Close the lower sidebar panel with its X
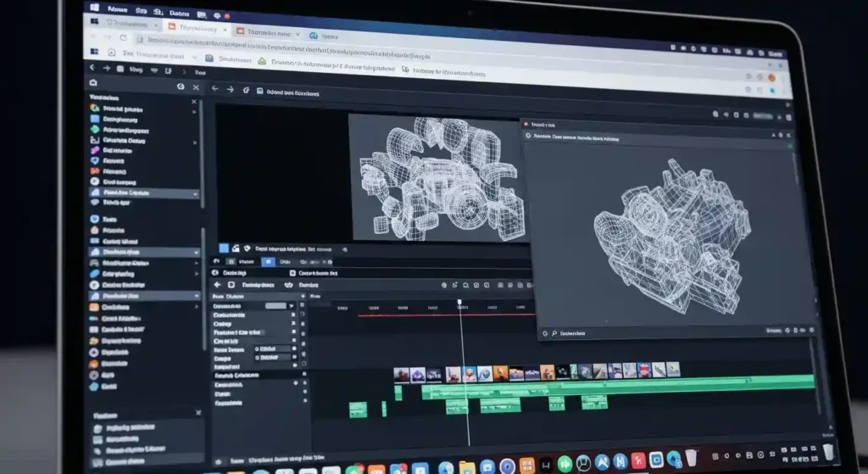This screenshot has height=474, width=868. pos(198,413)
